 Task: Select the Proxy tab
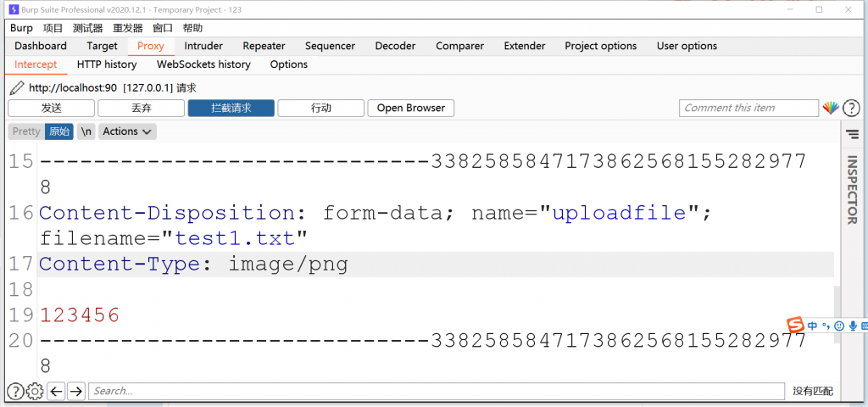click(x=151, y=46)
